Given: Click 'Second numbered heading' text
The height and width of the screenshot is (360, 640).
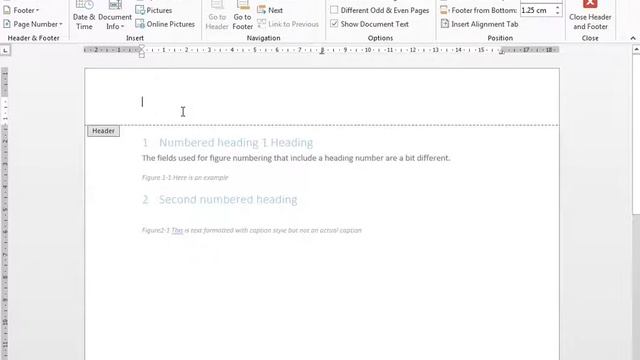Looking at the screenshot, I should [228, 200].
